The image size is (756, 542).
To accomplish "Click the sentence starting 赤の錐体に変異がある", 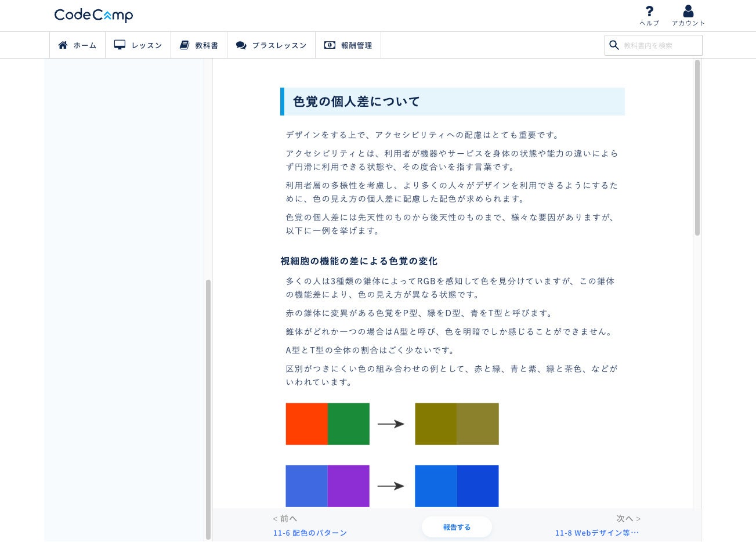I will [x=420, y=313].
